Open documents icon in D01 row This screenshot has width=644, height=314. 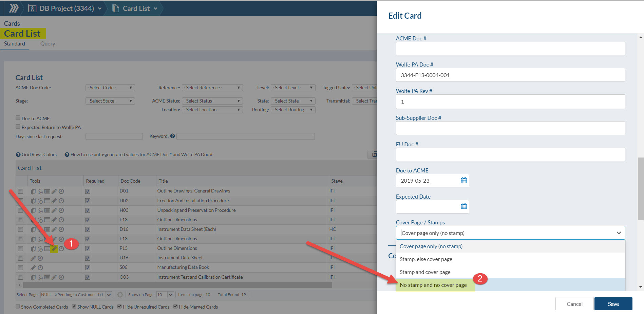pos(33,191)
